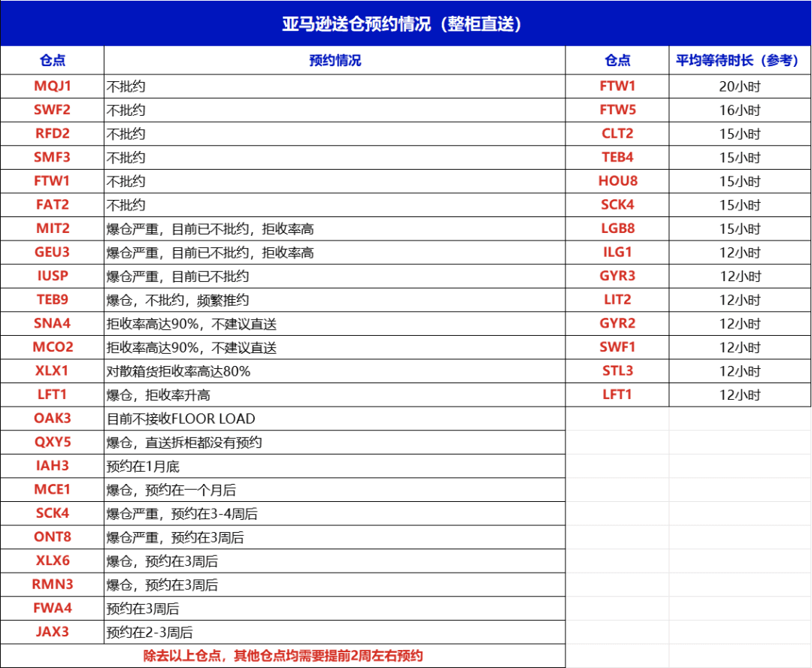Select the 16小时 waiting time cell

(740, 110)
